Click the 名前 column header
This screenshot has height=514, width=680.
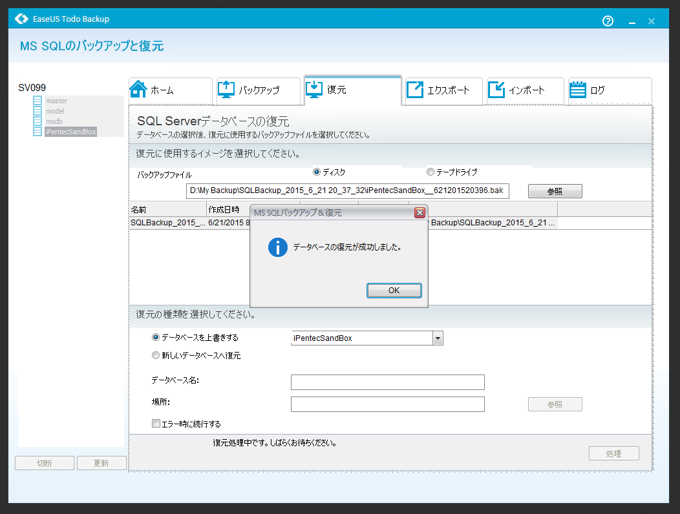(x=167, y=210)
